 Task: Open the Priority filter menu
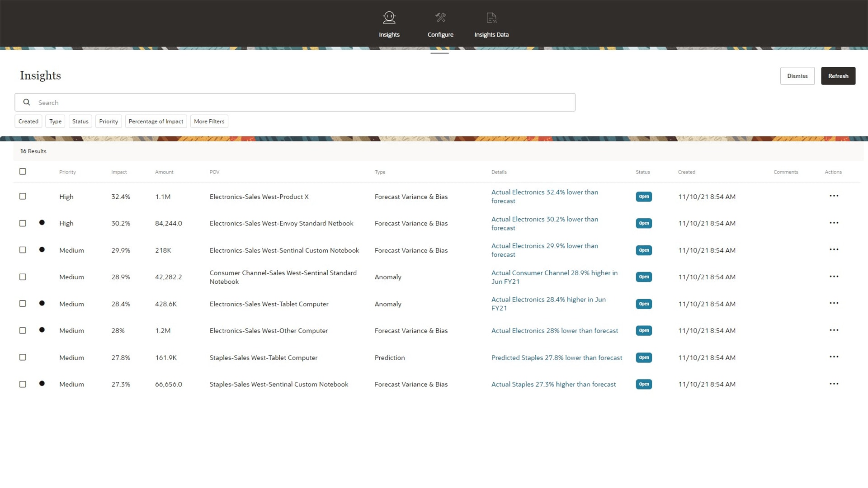coord(108,121)
